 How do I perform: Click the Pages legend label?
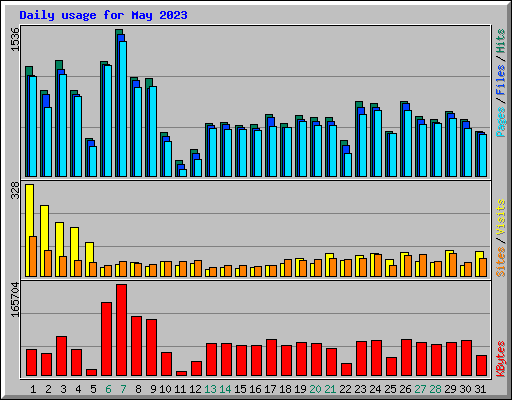[x=500, y=122]
